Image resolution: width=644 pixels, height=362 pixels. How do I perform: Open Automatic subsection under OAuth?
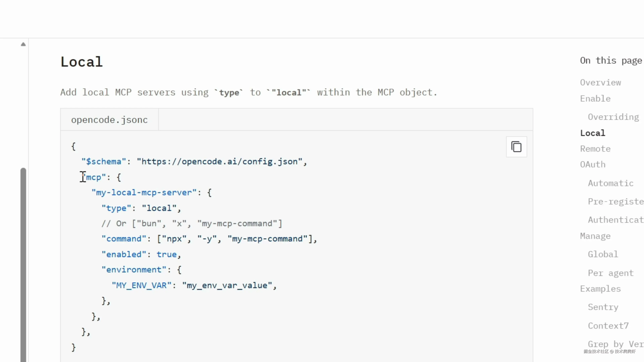coord(610,183)
